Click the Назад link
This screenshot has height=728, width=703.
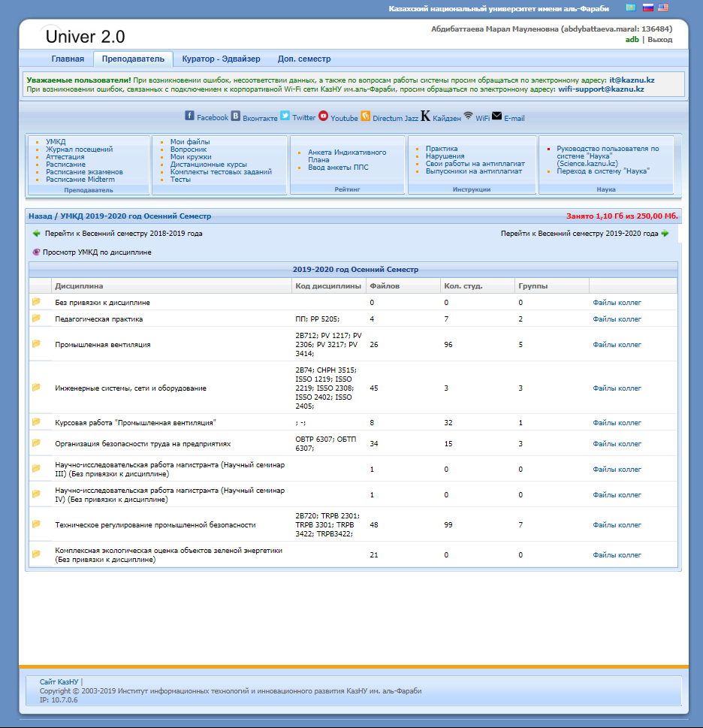41,216
